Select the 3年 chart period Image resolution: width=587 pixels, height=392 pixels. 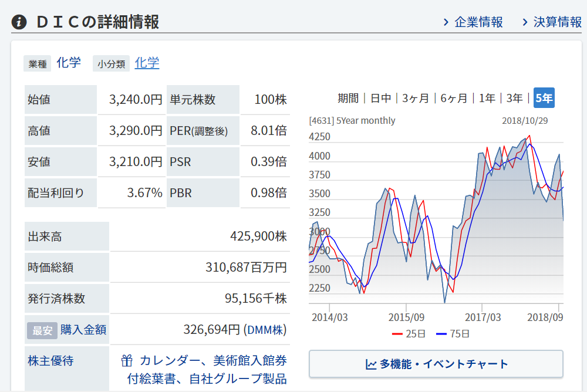pyautogui.click(x=515, y=98)
